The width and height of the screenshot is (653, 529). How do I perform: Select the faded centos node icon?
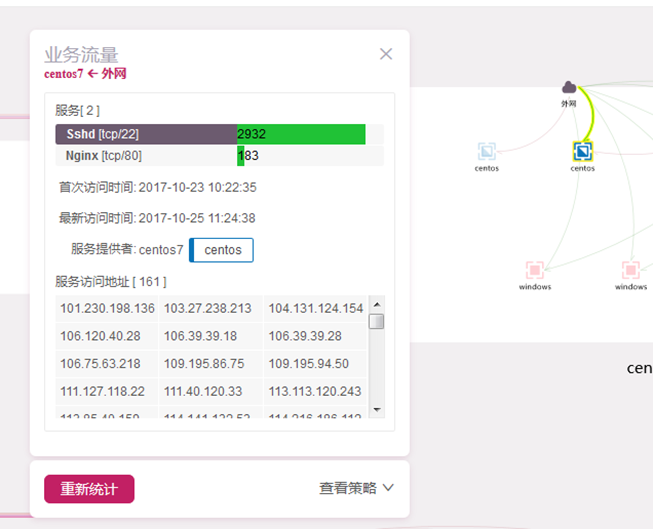(487, 151)
